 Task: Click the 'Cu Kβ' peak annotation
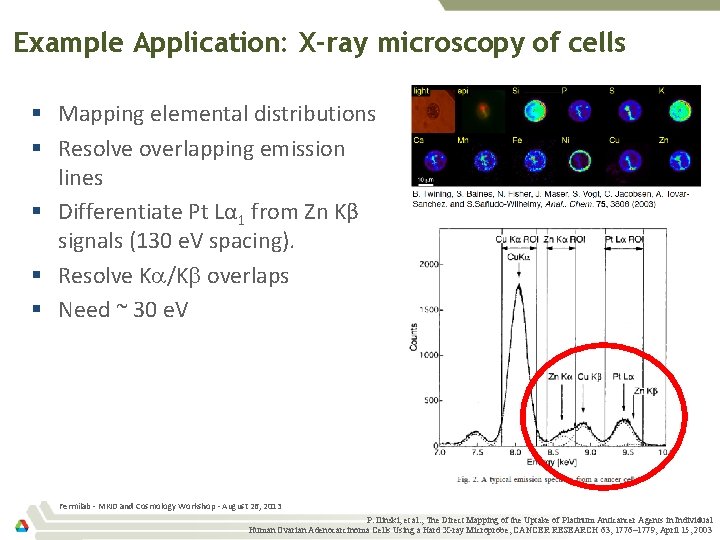[x=589, y=377]
